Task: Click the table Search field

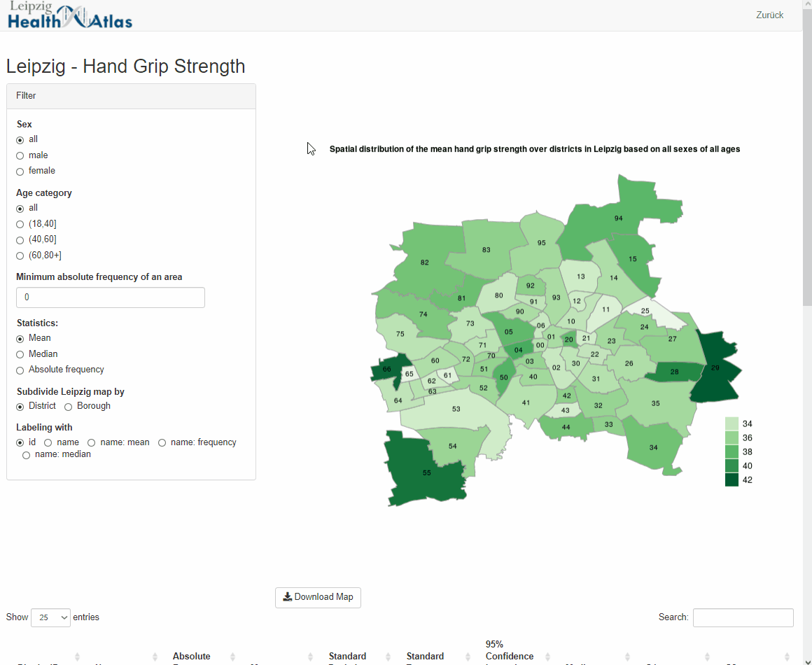Action: point(743,617)
